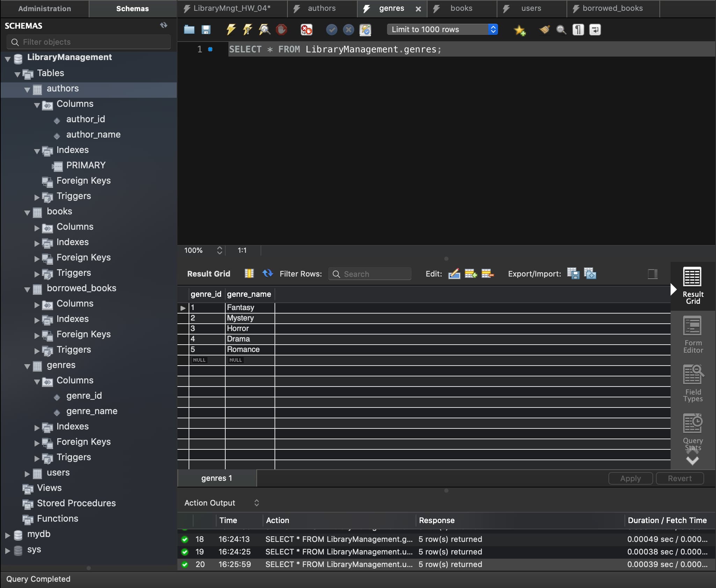Click the Open SQL script folder icon
This screenshot has width=716, height=588.
click(x=189, y=30)
